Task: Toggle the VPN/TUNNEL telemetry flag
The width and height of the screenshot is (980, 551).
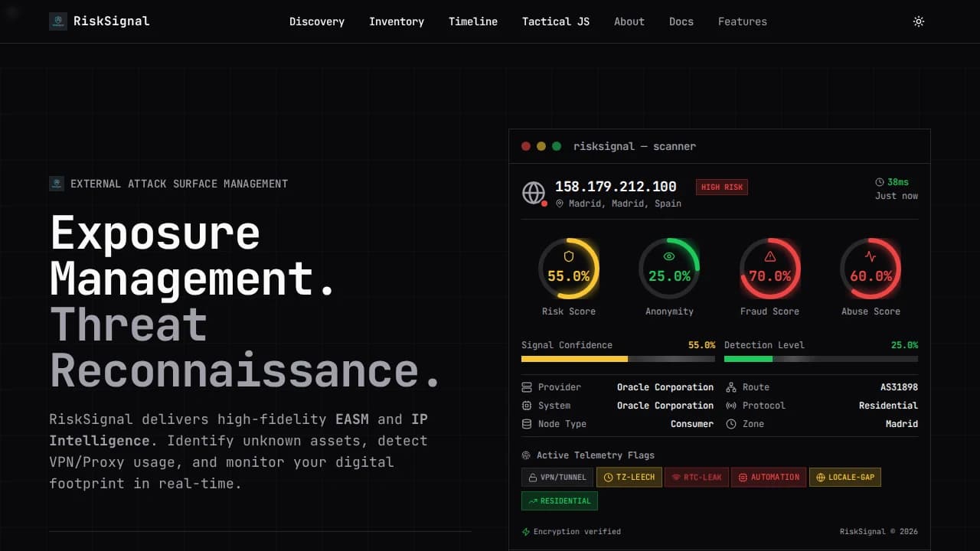Action: tap(557, 477)
